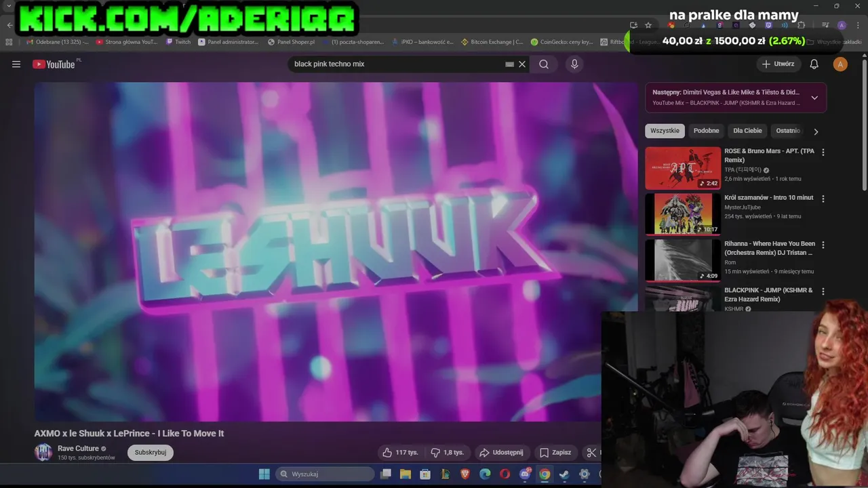The image size is (868, 488).
Task: Open more options for Król szamanów video
Action: (823, 199)
